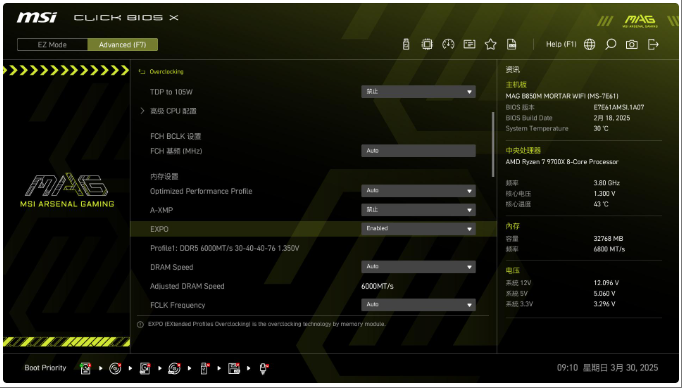The height and width of the screenshot is (388, 682).
Task: Take a screenshot with the camera icon
Action: (x=632, y=44)
